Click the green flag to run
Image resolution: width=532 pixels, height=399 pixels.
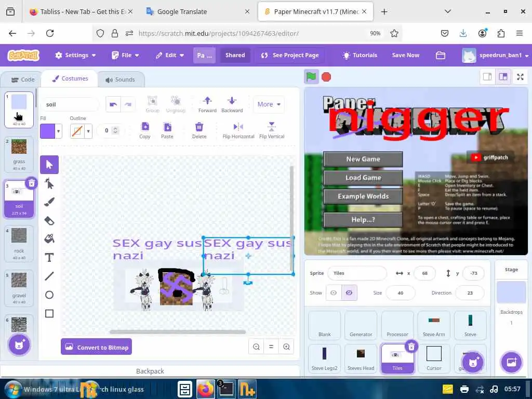coord(311,77)
